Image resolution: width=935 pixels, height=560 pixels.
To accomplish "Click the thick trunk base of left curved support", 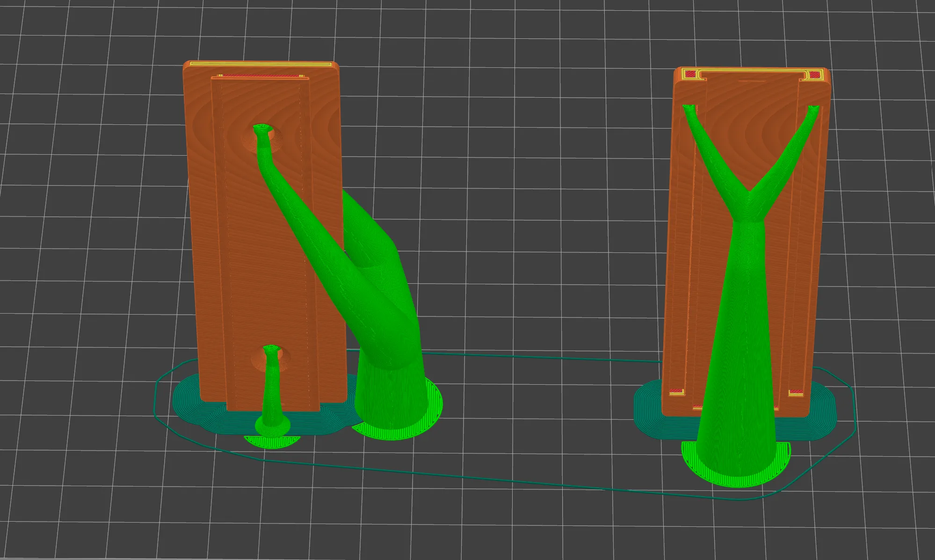I will (391, 397).
